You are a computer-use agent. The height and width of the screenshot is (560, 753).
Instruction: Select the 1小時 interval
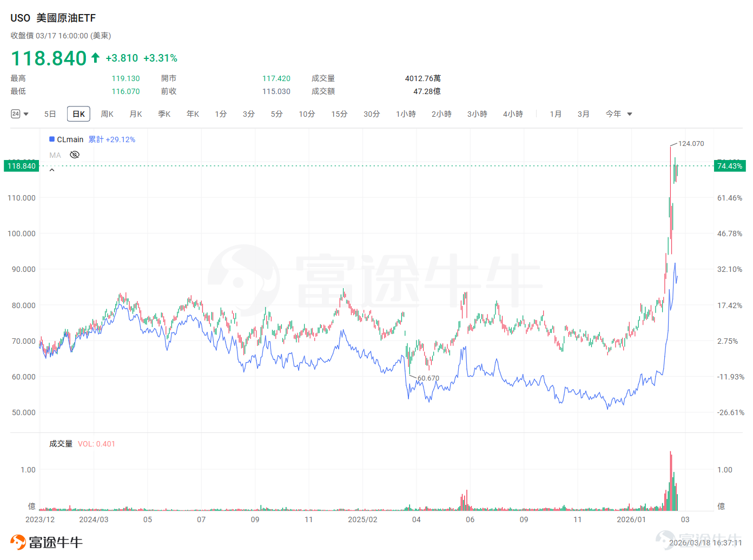(406, 114)
